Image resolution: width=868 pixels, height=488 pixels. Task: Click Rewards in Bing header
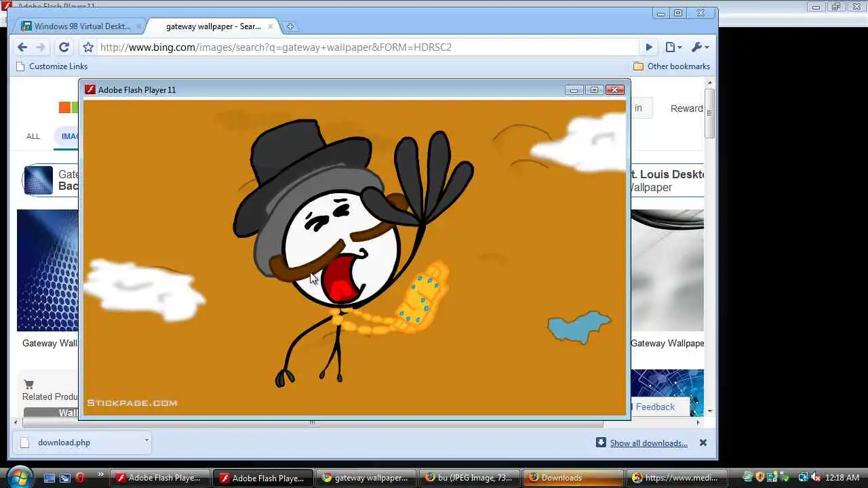click(686, 108)
